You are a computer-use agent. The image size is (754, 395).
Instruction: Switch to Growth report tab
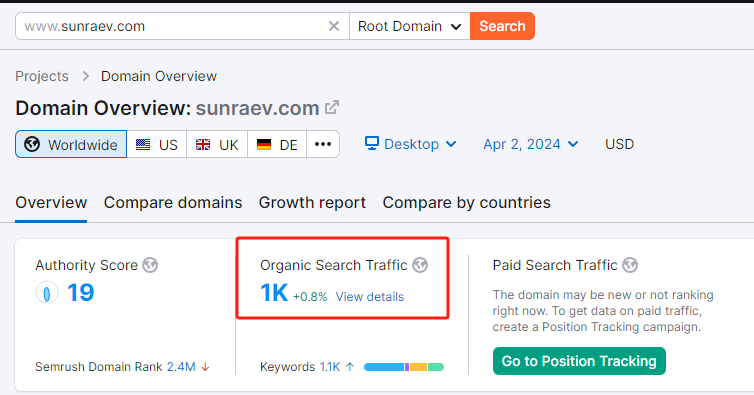(x=312, y=203)
